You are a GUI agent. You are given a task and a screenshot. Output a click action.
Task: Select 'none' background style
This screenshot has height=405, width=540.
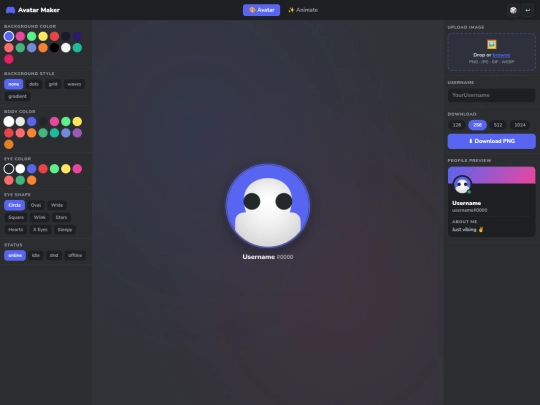pos(14,84)
